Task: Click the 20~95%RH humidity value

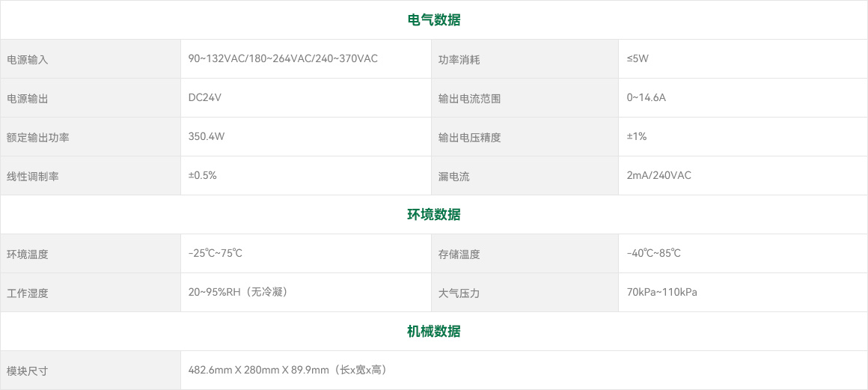Action: pyautogui.click(x=238, y=292)
